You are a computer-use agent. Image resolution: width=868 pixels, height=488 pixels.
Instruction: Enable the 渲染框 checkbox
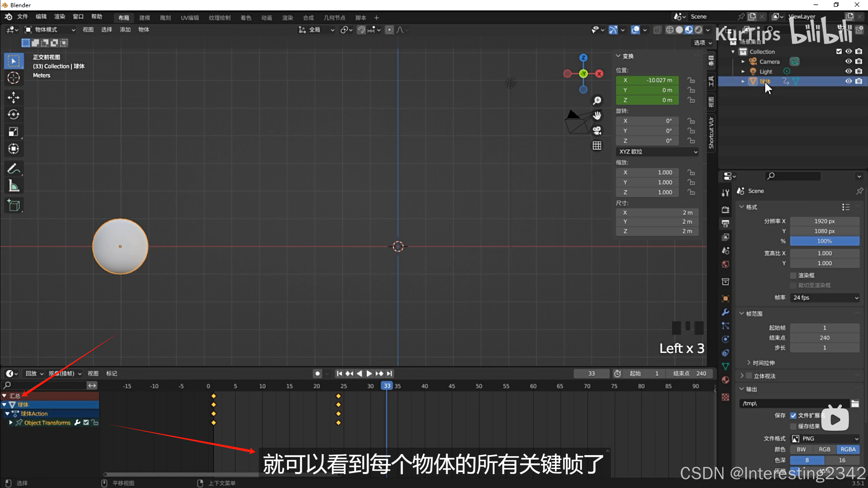[x=793, y=275]
